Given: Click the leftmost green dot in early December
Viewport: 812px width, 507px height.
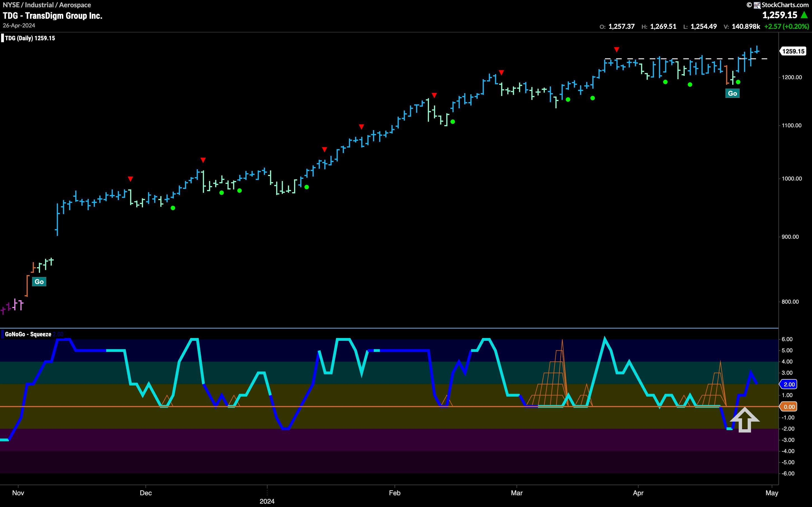Looking at the screenshot, I should click(x=173, y=208).
